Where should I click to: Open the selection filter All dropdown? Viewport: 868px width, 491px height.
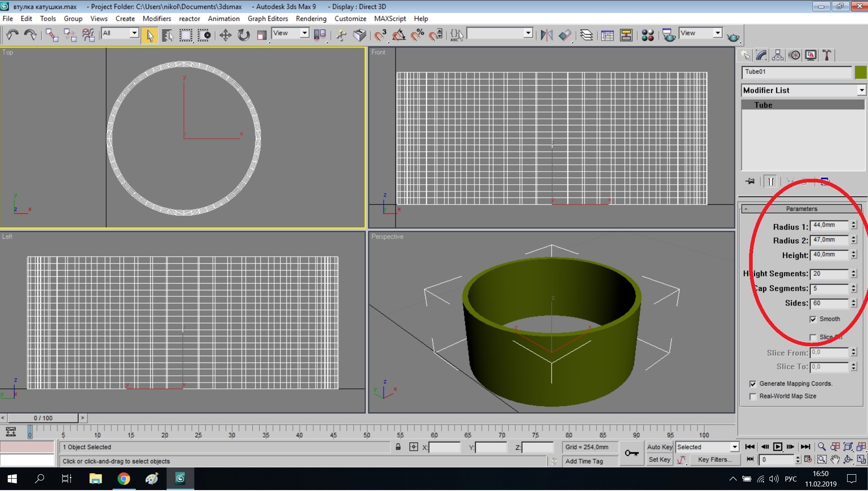[134, 33]
